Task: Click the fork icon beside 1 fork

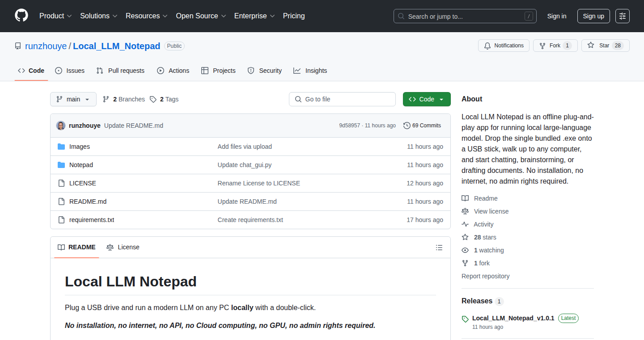Action: coord(465,263)
